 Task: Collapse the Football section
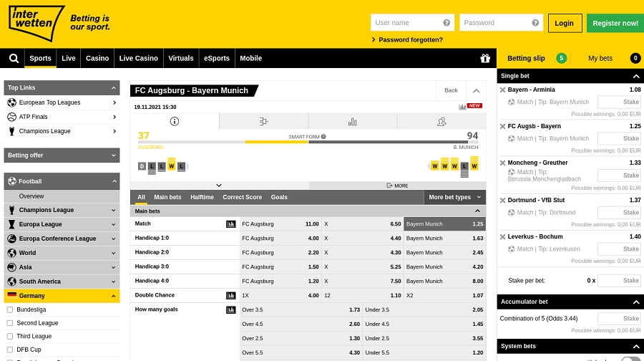pos(114,181)
